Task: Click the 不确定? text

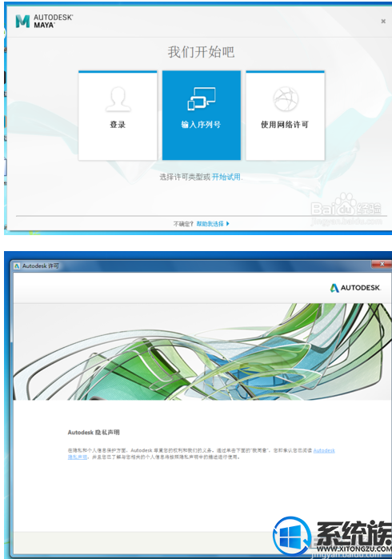Action: click(183, 224)
